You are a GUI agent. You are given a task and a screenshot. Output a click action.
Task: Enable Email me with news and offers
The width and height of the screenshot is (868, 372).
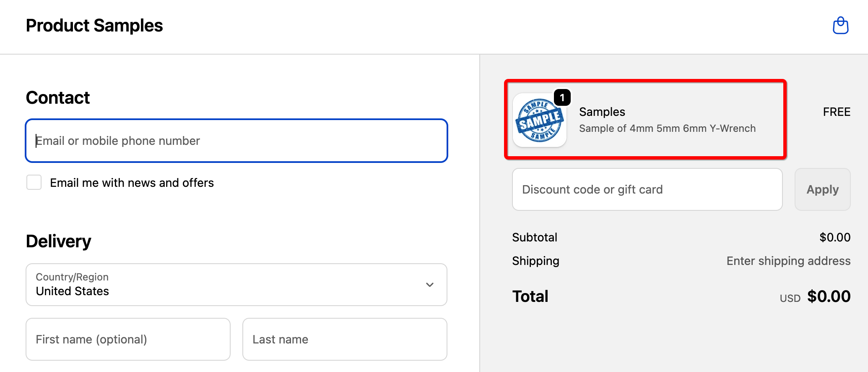pos(34,183)
